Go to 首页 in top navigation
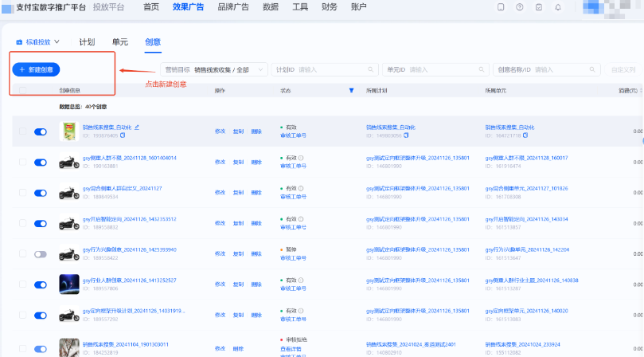Screen dimensions: 644x357 click(x=151, y=7)
